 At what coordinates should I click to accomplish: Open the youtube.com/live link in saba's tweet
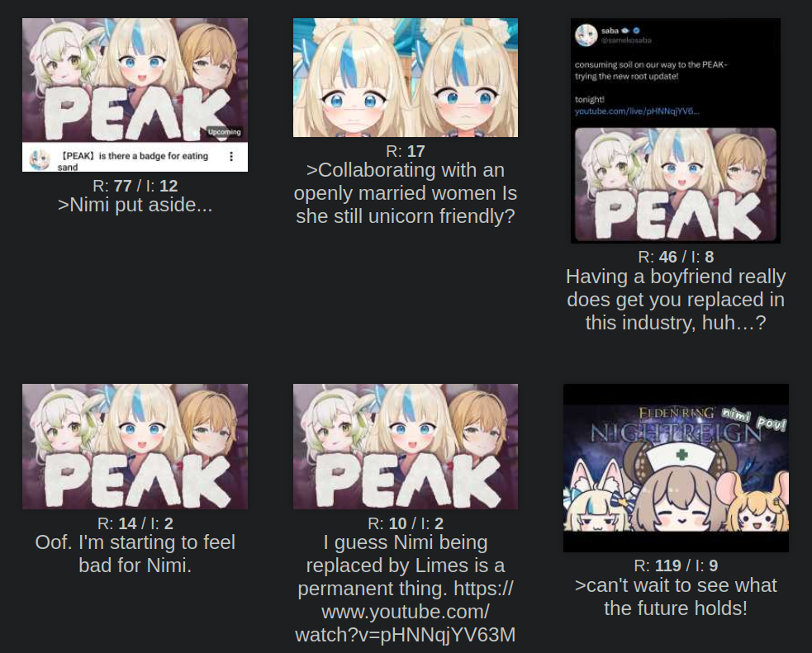tap(636, 111)
